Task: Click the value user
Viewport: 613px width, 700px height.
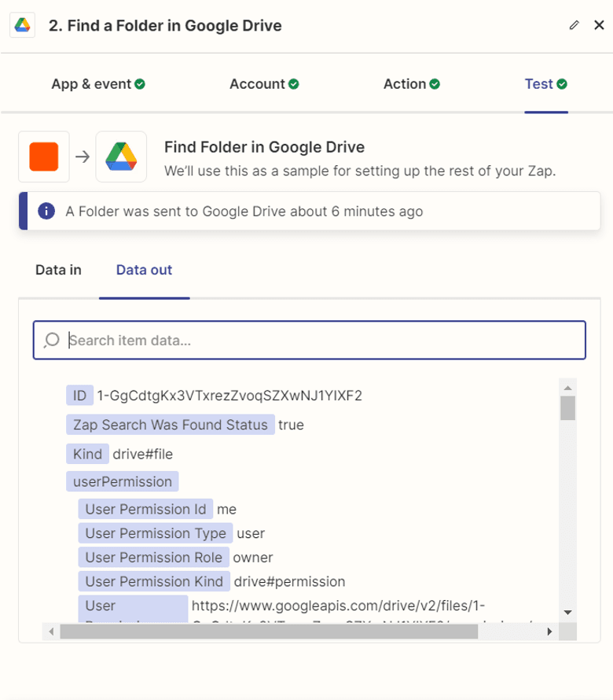Action: 251,533
